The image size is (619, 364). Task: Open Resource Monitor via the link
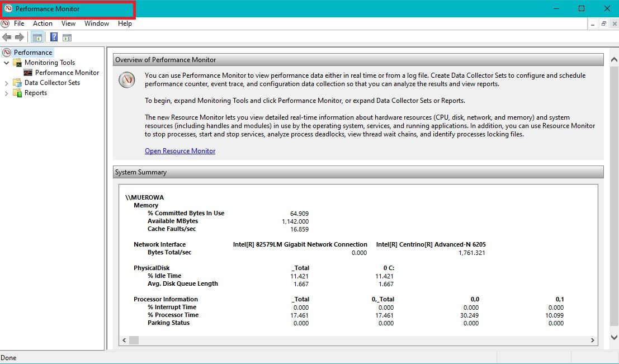[x=180, y=150]
